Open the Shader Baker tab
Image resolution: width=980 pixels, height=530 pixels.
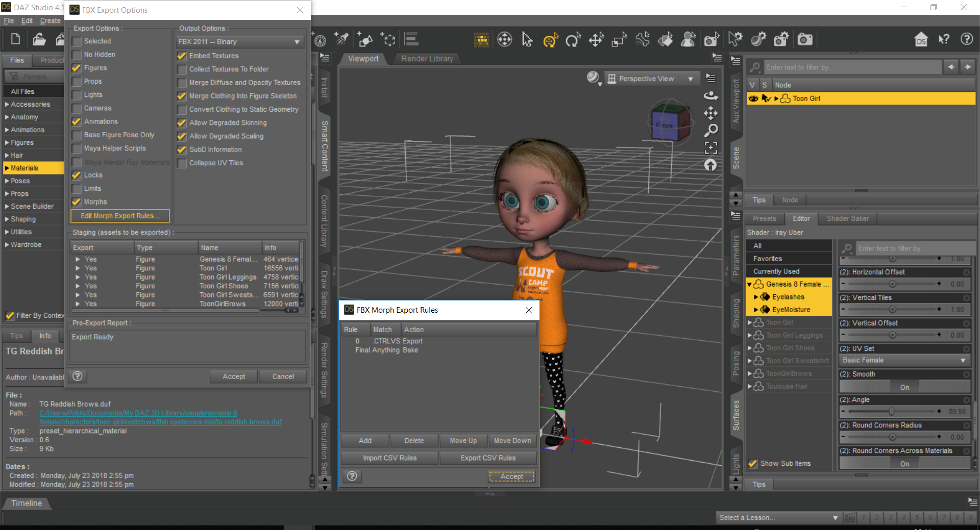coord(847,218)
